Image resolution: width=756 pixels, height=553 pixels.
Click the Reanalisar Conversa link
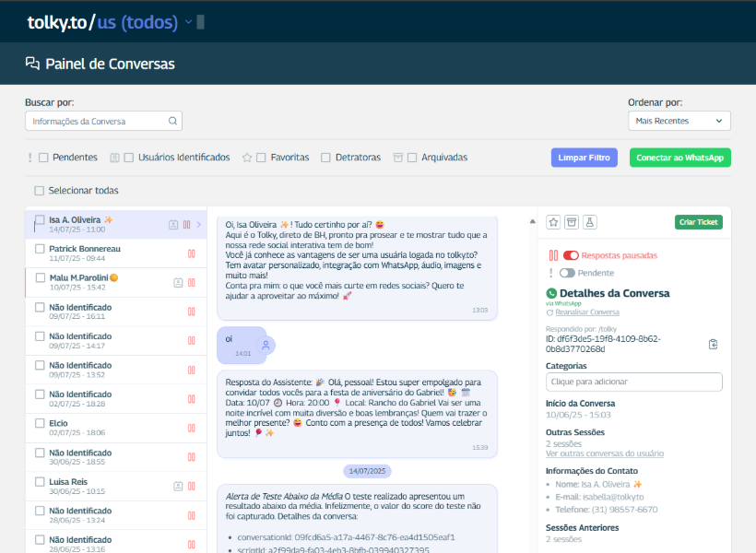pos(586,312)
